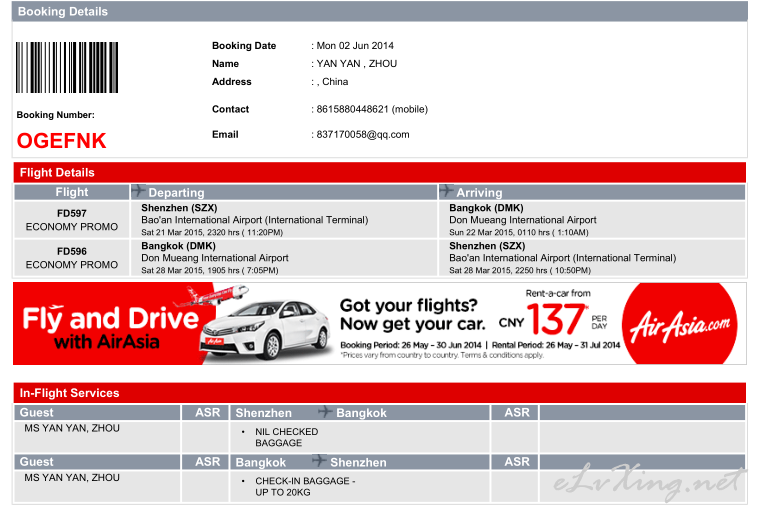758x515 pixels.
Task: Click the Flight column header
Action: (x=72, y=192)
